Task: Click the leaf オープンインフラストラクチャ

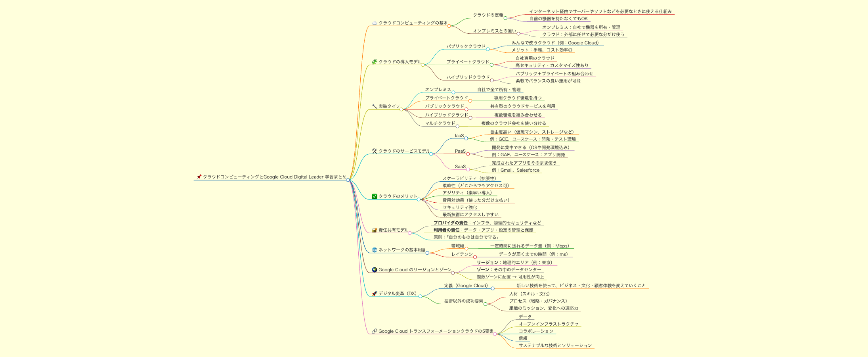Action: (x=549, y=324)
